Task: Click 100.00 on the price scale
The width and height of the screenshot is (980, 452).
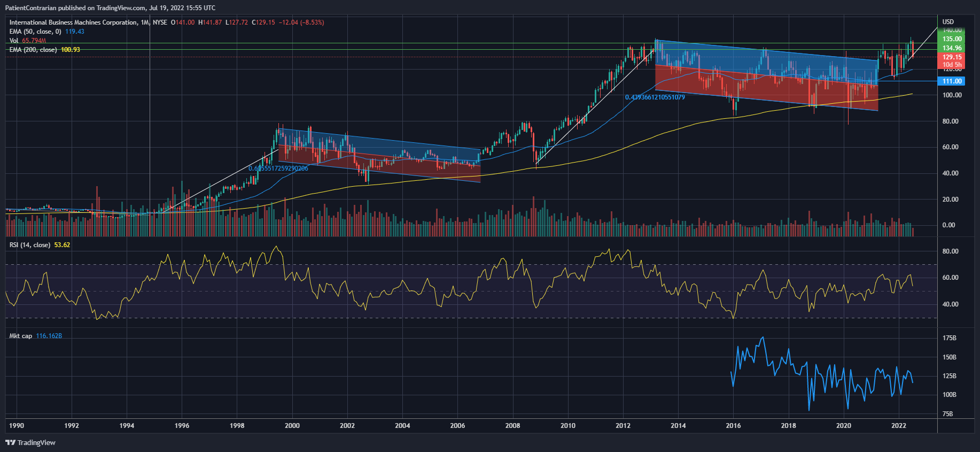Action: (x=952, y=95)
